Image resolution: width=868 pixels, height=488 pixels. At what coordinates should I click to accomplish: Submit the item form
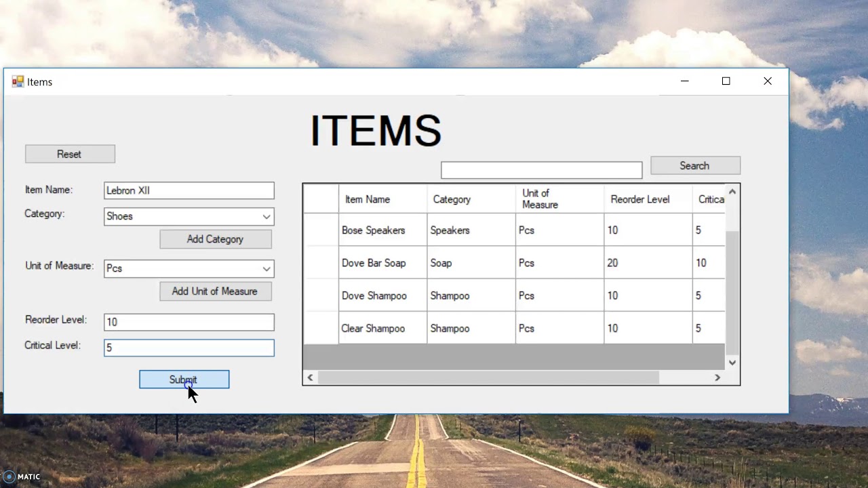[x=184, y=380]
